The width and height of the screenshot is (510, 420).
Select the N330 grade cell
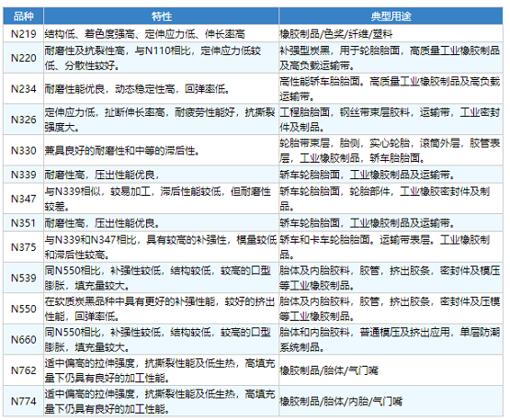[23, 151]
